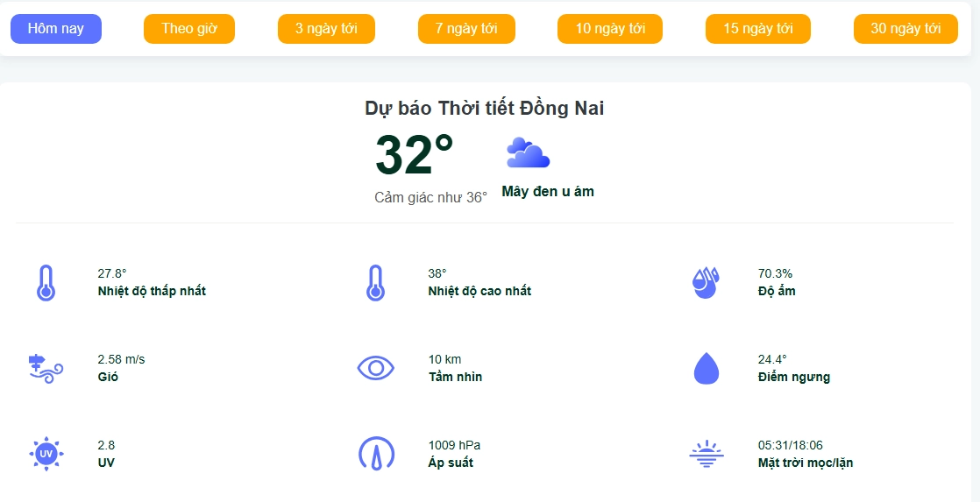Open the 3 ngày tới forecast

[x=326, y=29]
